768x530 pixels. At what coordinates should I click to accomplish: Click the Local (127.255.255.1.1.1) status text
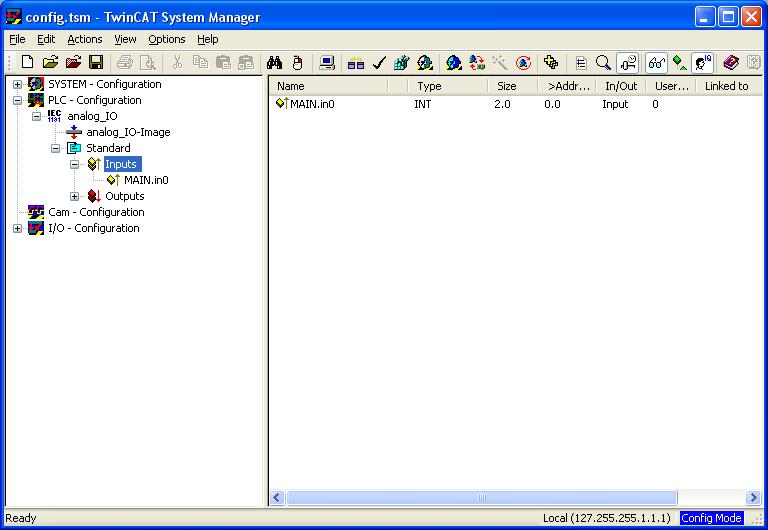[x=606, y=518]
